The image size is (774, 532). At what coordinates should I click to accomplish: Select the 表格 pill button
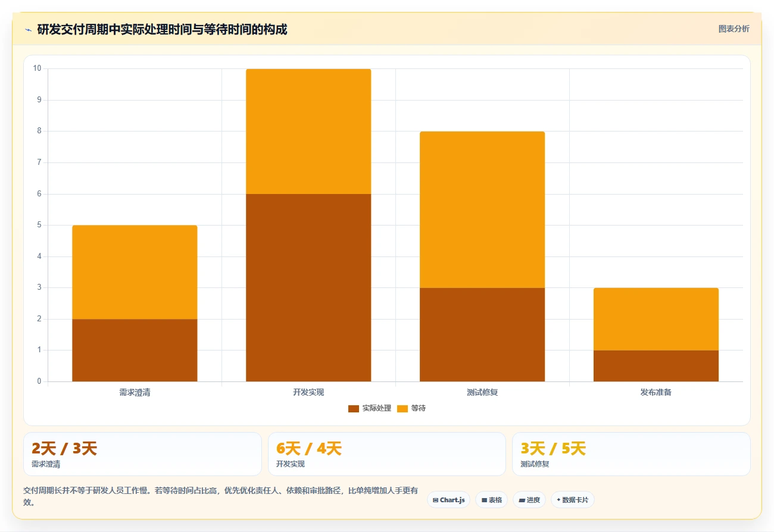coord(491,500)
